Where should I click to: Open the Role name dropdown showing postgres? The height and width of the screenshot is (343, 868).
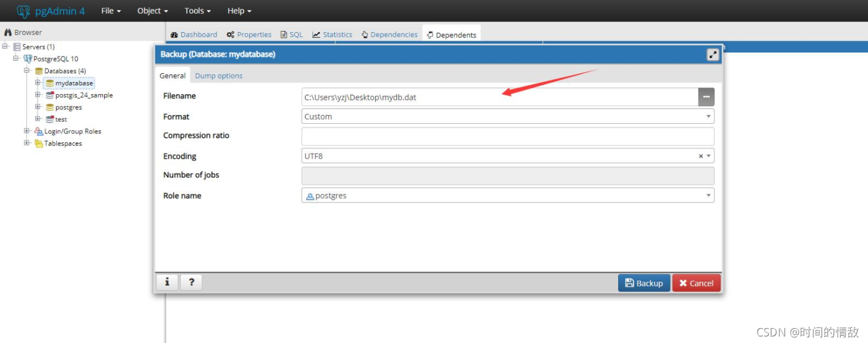point(507,195)
